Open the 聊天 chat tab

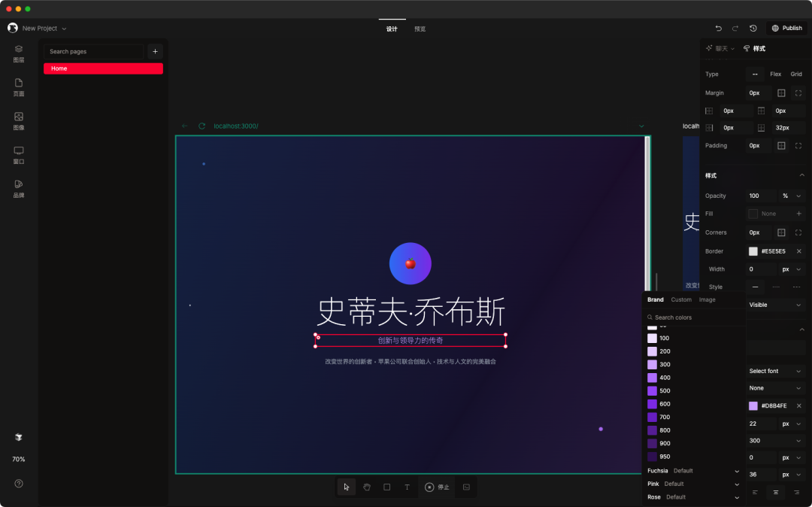click(x=720, y=49)
